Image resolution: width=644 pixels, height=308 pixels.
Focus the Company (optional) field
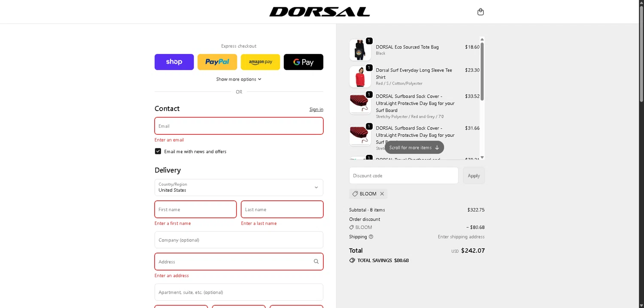click(239, 240)
